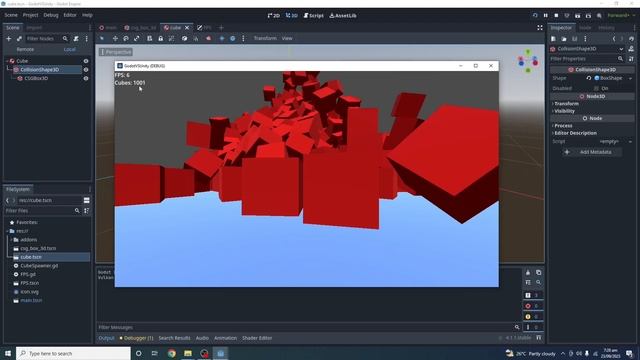Save the edited resource in Inspector
This screenshot has width=640, height=360.
[574, 39]
